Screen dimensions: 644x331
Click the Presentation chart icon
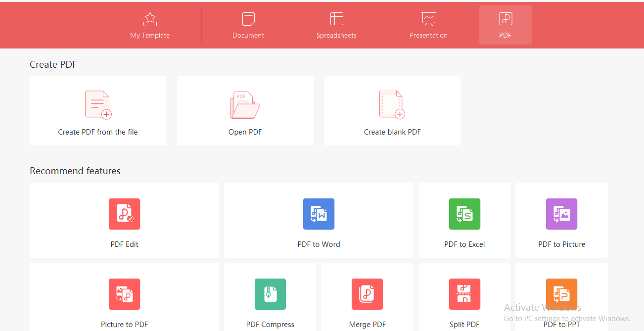pos(428,19)
